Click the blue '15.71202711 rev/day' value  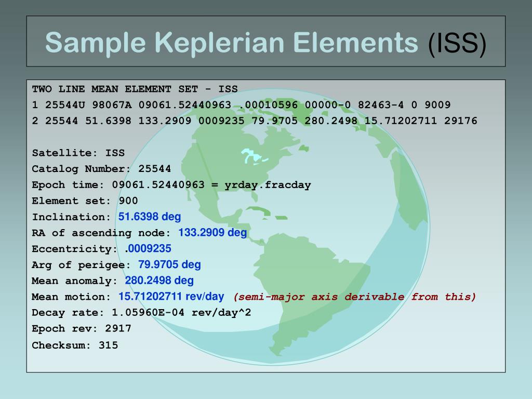(x=171, y=296)
